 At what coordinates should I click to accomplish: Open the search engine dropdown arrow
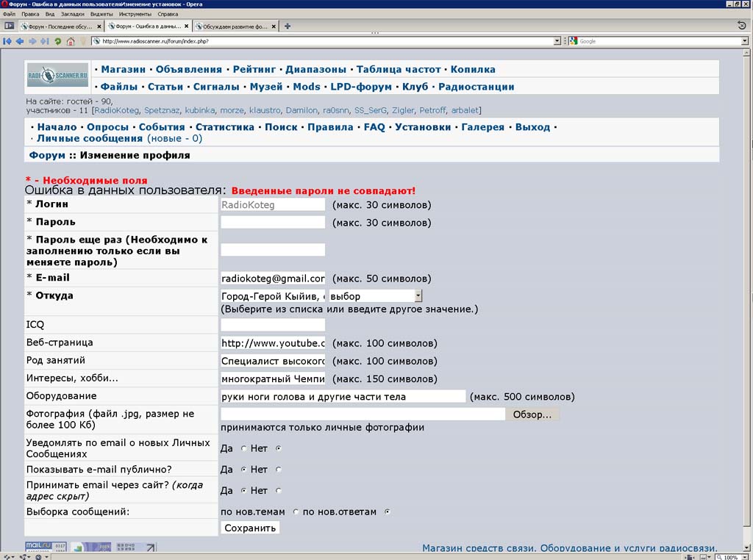pos(745,41)
